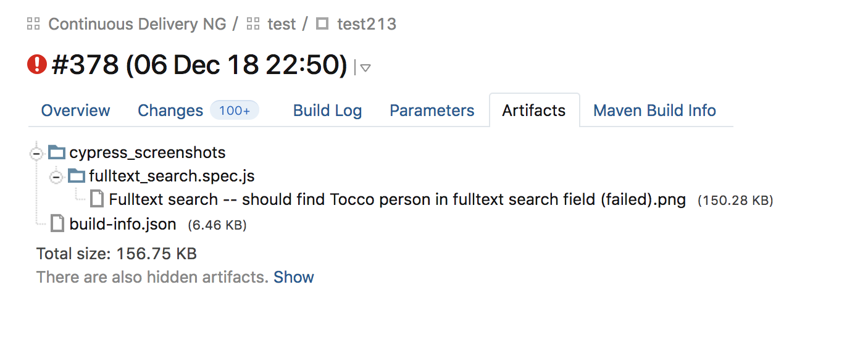Click the failed screenshot PNG file icon

pos(97,199)
